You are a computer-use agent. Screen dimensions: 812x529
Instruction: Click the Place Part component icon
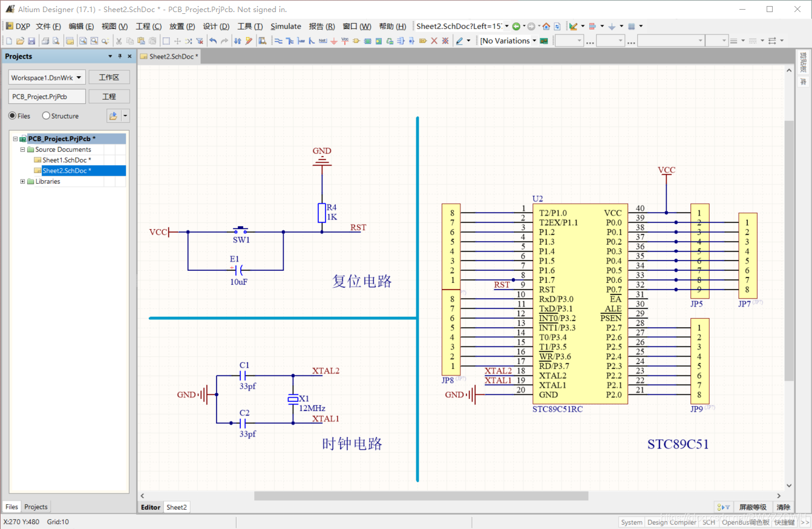coord(356,41)
